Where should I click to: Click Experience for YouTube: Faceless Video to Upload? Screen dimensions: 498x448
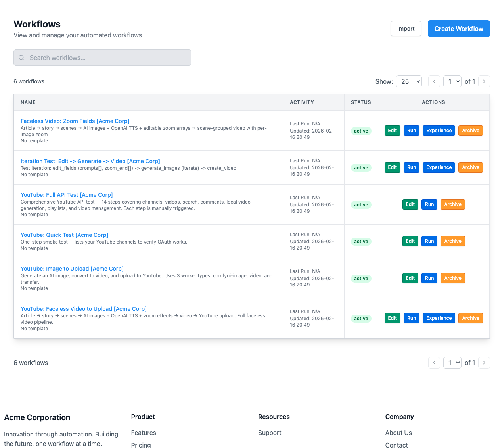tap(439, 318)
